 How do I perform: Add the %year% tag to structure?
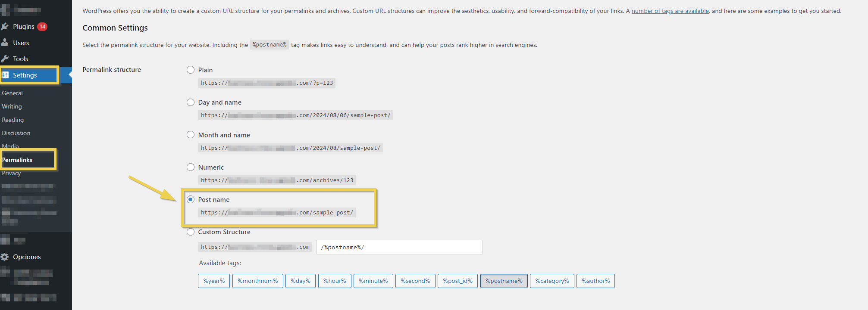(214, 281)
